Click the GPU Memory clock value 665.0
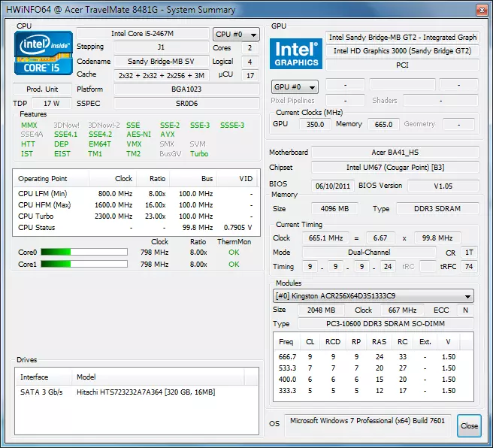 pyautogui.click(x=383, y=124)
